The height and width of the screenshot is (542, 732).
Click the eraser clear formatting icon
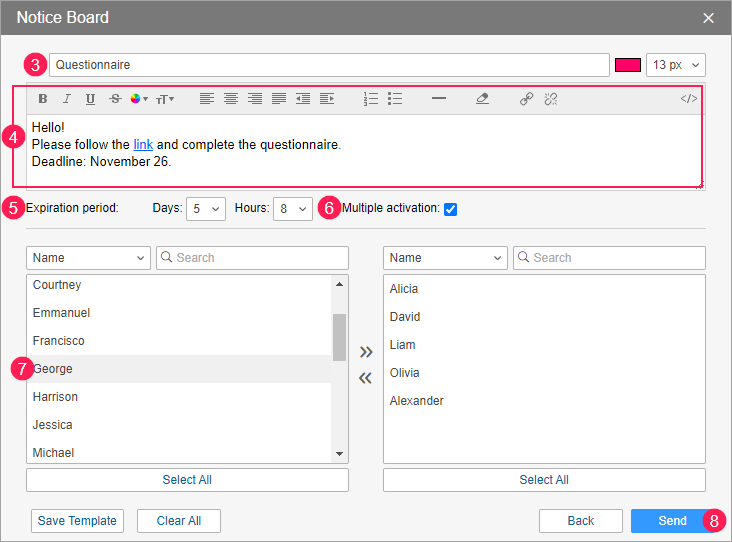482,99
